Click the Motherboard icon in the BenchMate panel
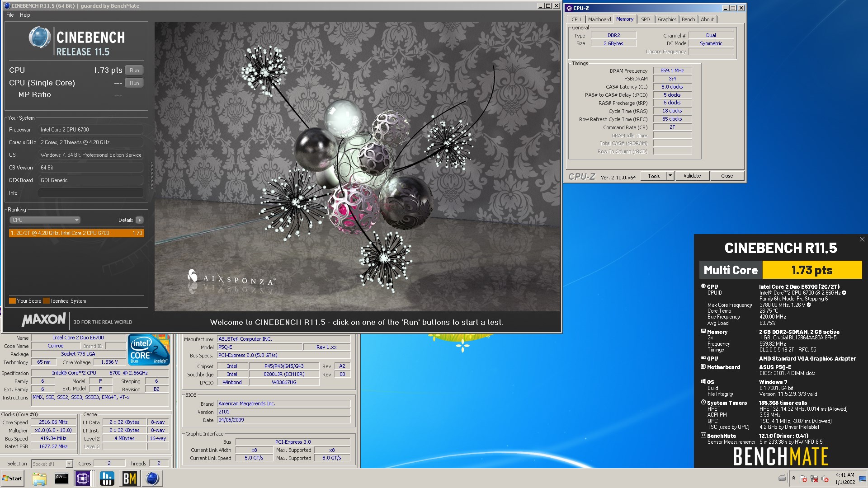The image size is (868, 488). coord(703,367)
